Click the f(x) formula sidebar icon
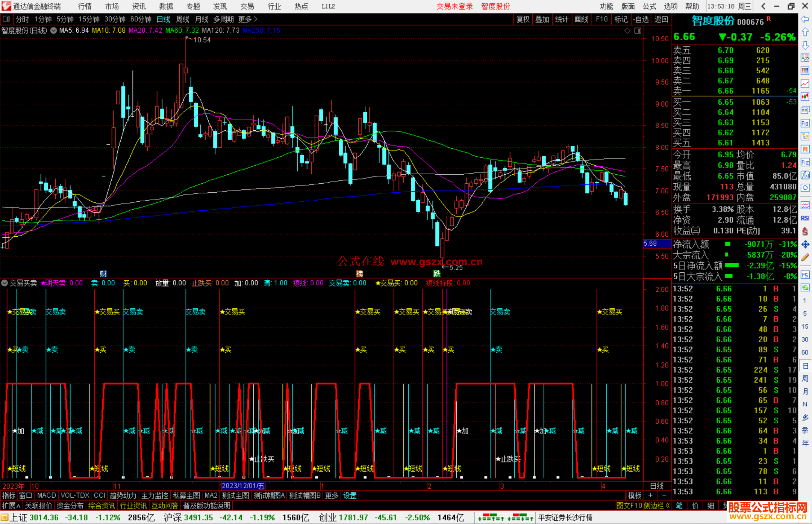This screenshot has height=524, width=812. [x=805, y=175]
